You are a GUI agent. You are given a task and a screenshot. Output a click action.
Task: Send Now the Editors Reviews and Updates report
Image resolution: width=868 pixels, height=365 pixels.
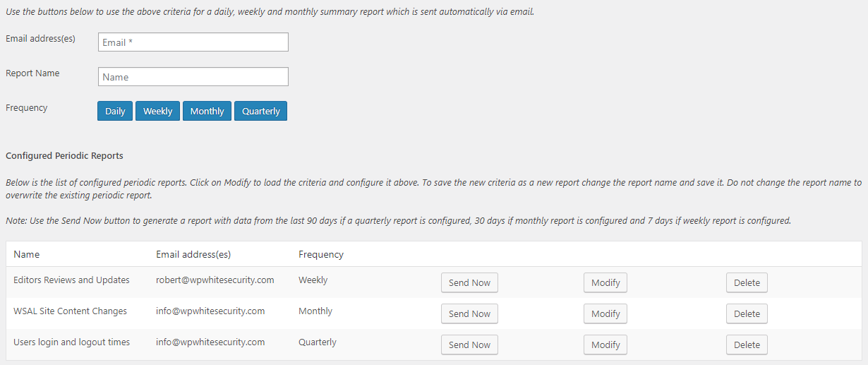(469, 282)
